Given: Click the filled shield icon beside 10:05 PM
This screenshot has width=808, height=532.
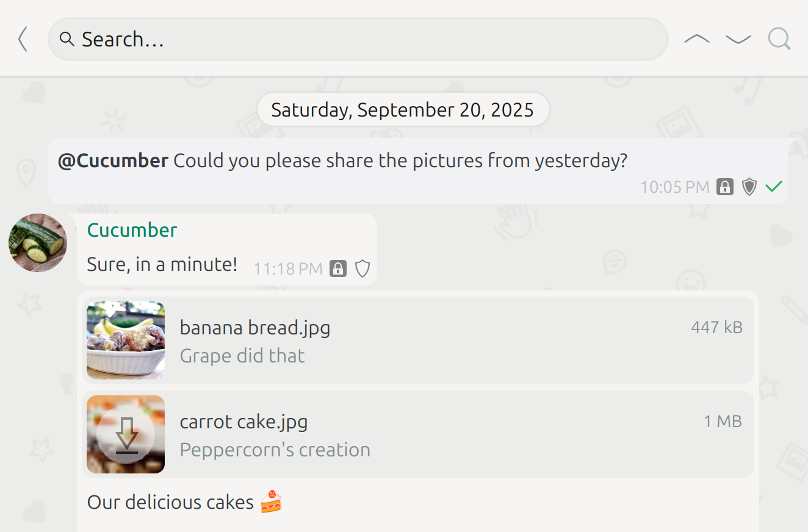Looking at the screenshot, I should click(749, 187).
